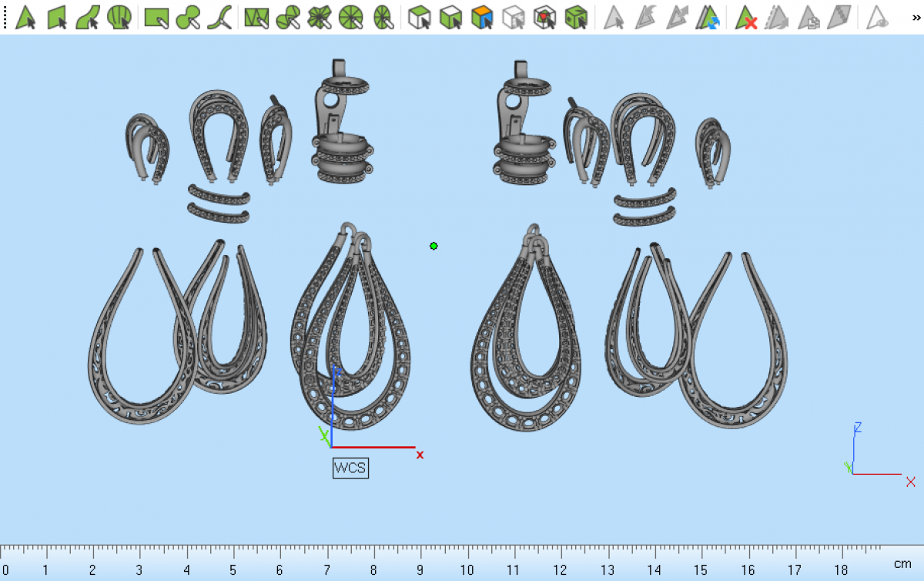924x581 pixels.
Task: Click the 10 mark on the ruler
Action: pos(467,570)
